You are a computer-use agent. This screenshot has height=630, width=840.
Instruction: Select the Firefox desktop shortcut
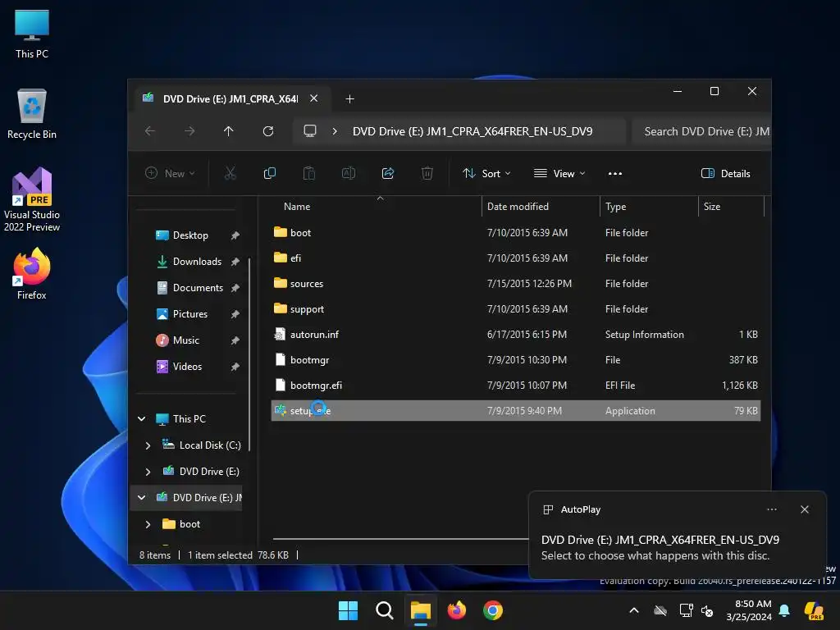[32, 274]
